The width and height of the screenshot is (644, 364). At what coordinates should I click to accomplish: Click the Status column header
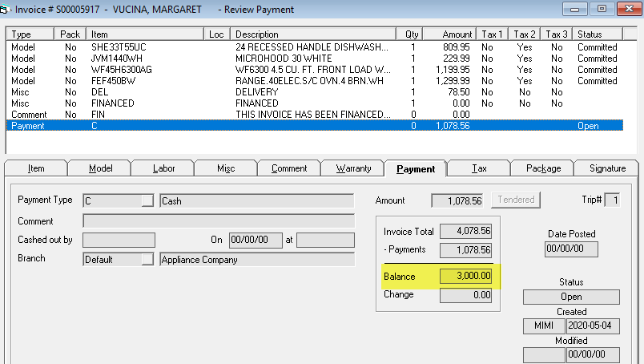(x=598, y=34)
